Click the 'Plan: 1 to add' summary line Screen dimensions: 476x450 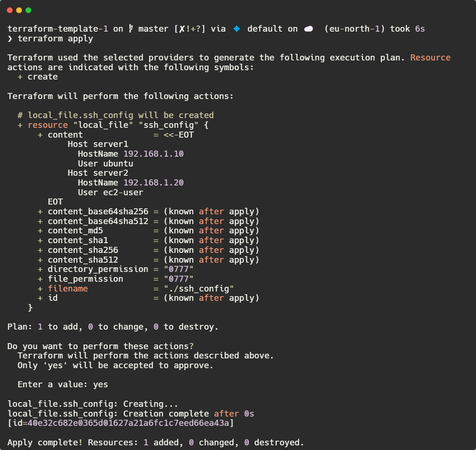coord(112,327)
